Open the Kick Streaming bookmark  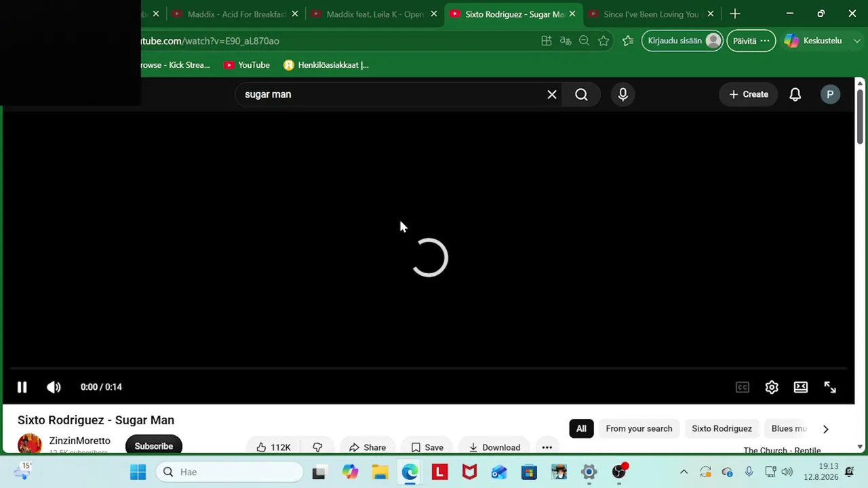(176, 65)
